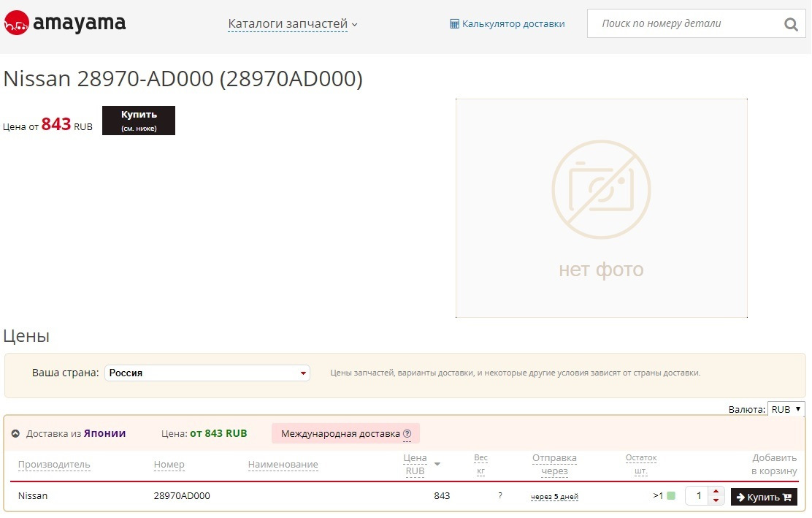
Task: Open the Ваша страна Россия dropdown
Action: point(207,373)
